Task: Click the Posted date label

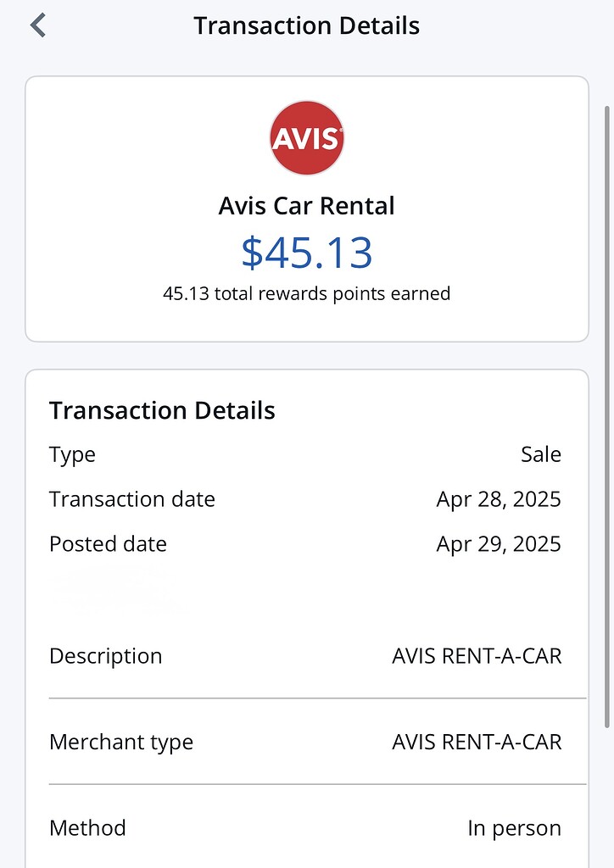Action: (x=108, y=543)
